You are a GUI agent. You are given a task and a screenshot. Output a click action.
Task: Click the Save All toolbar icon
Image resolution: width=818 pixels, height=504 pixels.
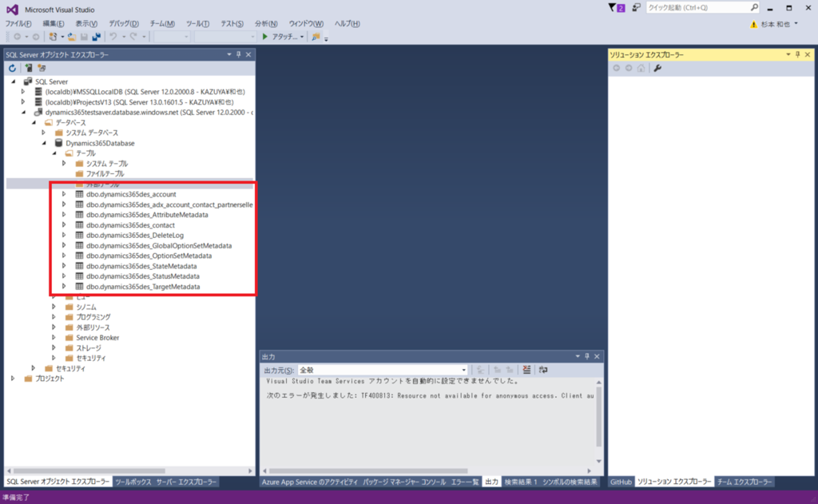[x=97, y=37]
